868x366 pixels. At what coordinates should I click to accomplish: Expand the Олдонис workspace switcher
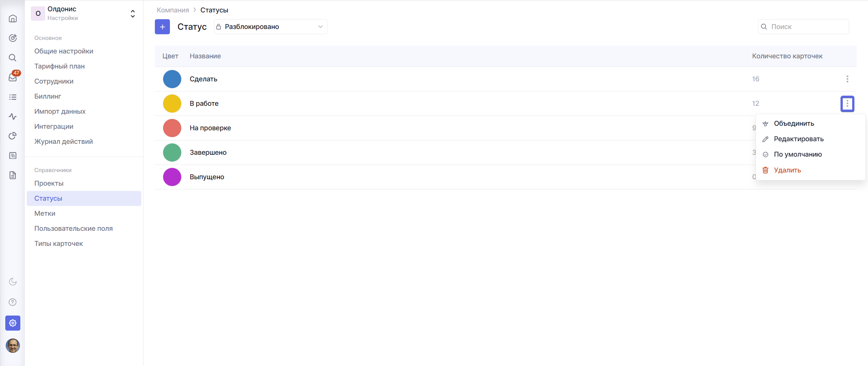pos(133,14)
